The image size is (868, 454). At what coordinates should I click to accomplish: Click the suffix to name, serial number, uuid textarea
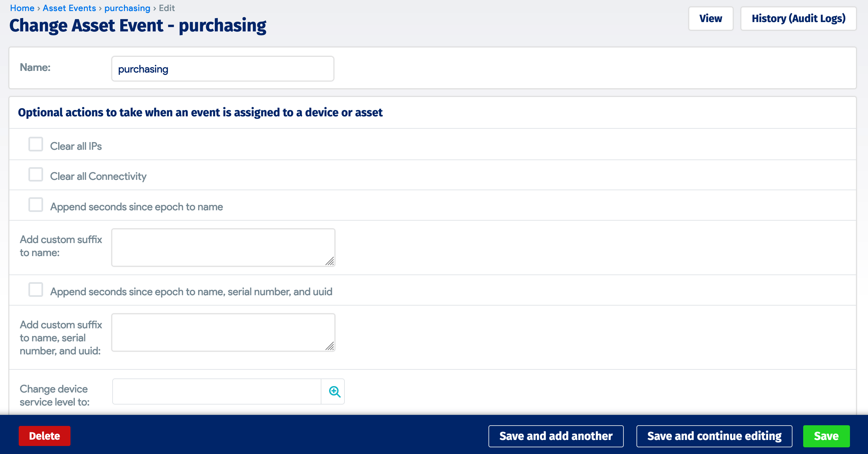(223, 332)
